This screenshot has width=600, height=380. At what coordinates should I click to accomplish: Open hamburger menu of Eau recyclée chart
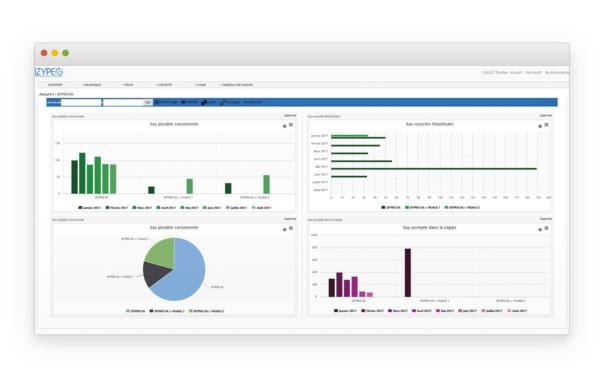[x=546, y=125]
